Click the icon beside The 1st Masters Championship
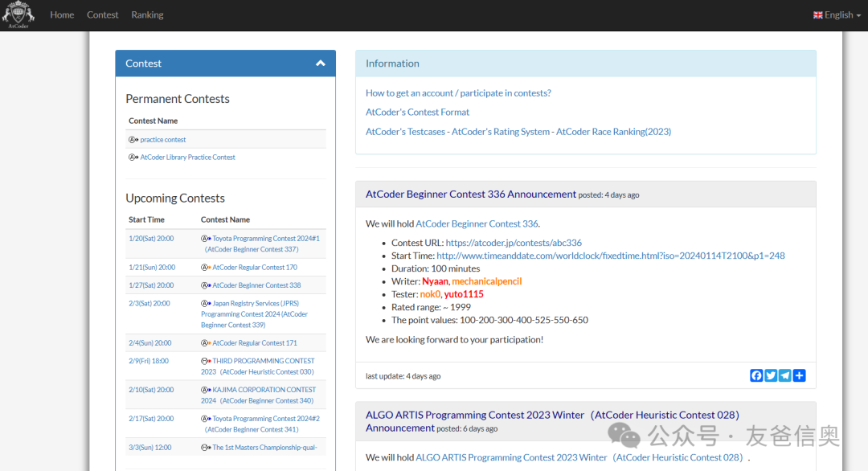This screenshot has width=868, height=471. 206,447
